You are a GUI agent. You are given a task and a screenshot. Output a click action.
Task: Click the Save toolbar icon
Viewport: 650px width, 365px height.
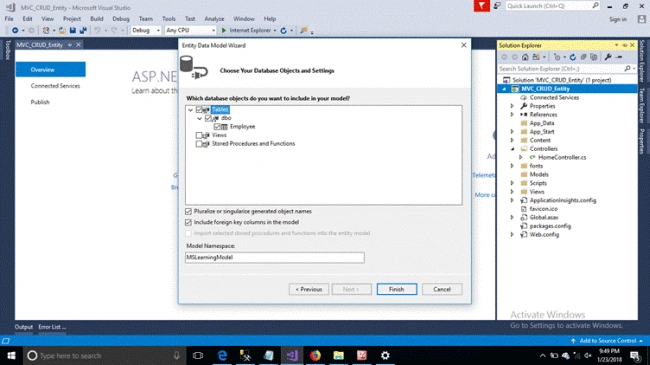[73, 30]
